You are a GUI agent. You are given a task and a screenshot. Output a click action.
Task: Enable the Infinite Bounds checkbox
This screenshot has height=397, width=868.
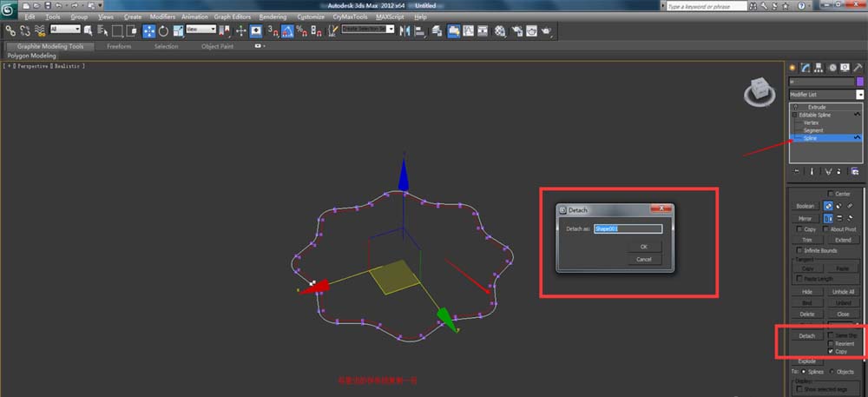pyautogui.click(x=799, y=251)
